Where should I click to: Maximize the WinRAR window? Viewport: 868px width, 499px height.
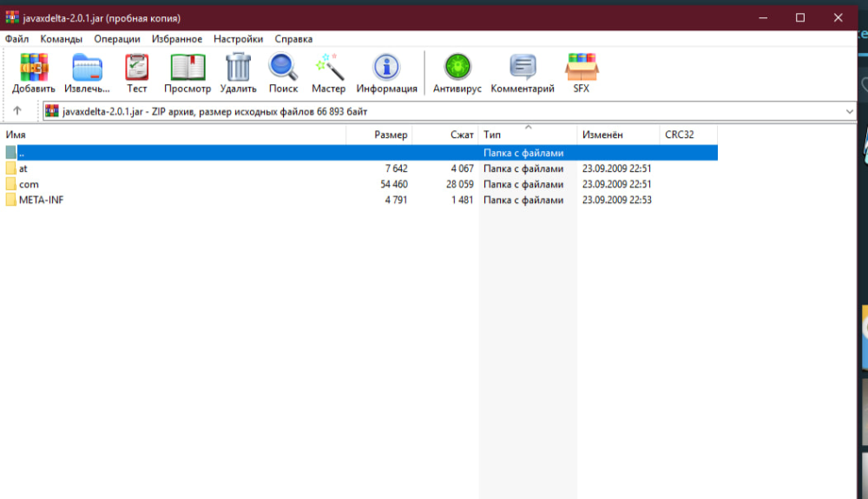point(800,17)
